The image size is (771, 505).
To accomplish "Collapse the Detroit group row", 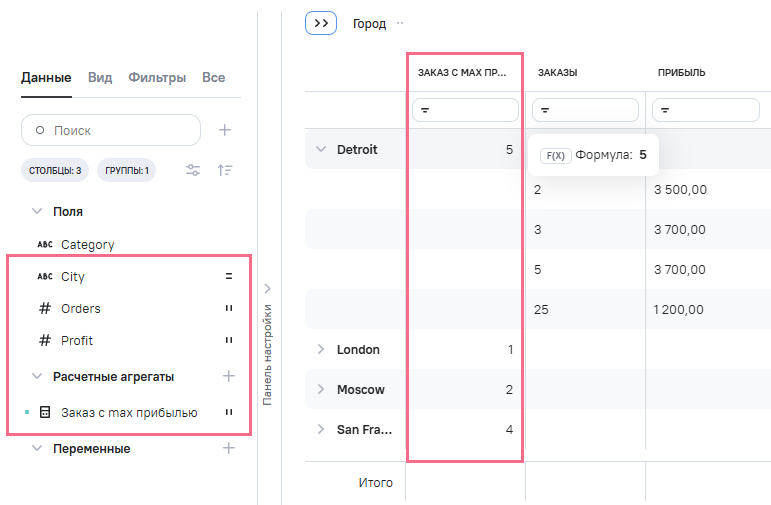I will coord(321,149).
